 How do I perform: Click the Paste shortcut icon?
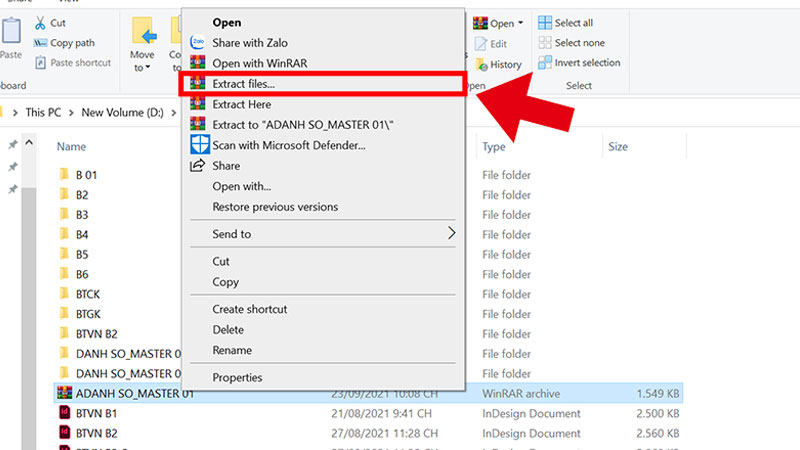tap(40, 63)
